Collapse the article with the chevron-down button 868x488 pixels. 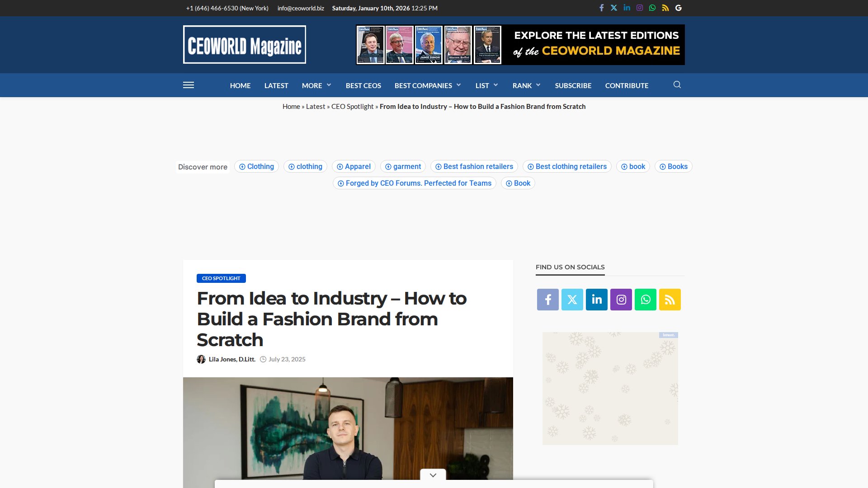433,474
